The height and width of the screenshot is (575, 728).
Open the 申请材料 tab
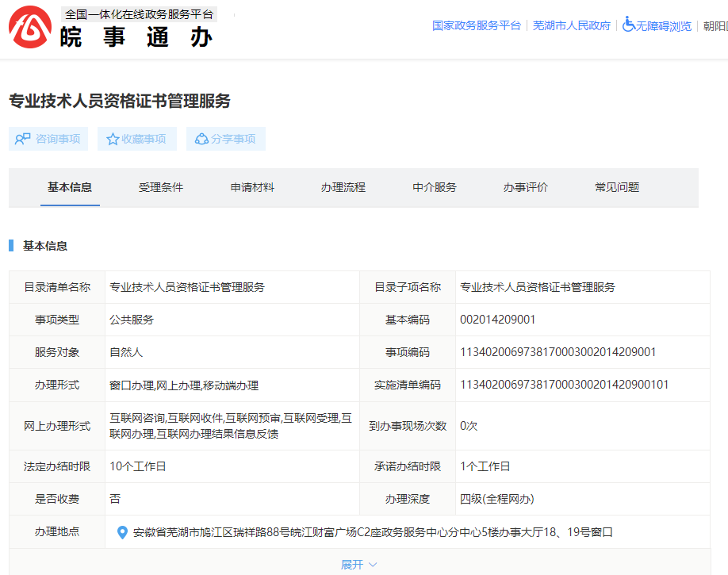[x=251, y=187]
